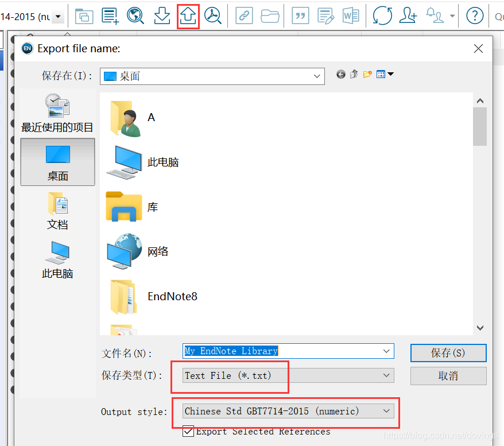Screen dimensions: 504x446
Task: Close the Export file name dialog
Action: click(478, 49)
